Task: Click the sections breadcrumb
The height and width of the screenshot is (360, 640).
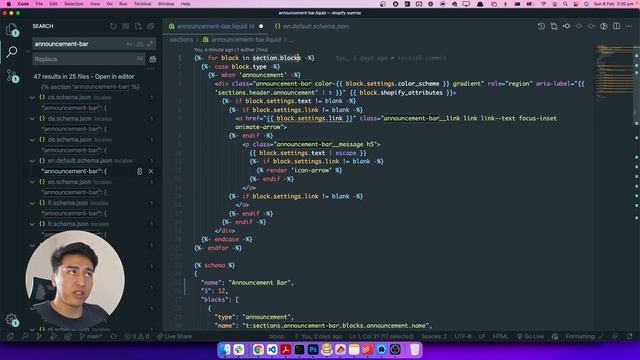Action: click(181, 40)
